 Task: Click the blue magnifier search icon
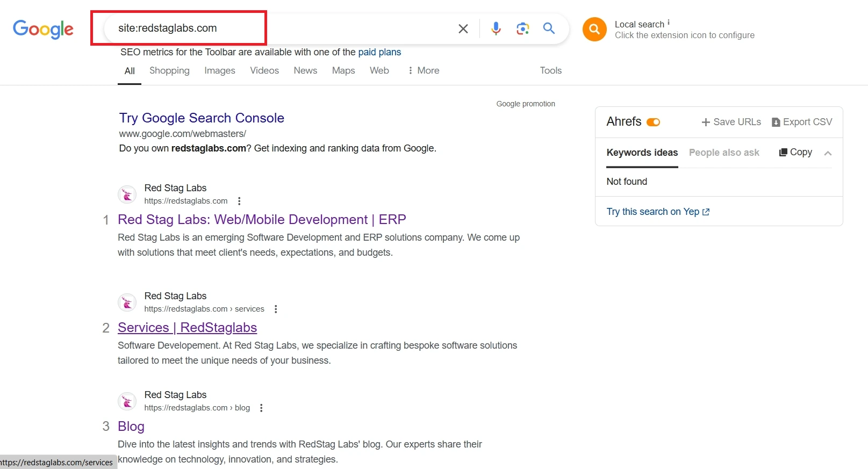tap(549, 28)
